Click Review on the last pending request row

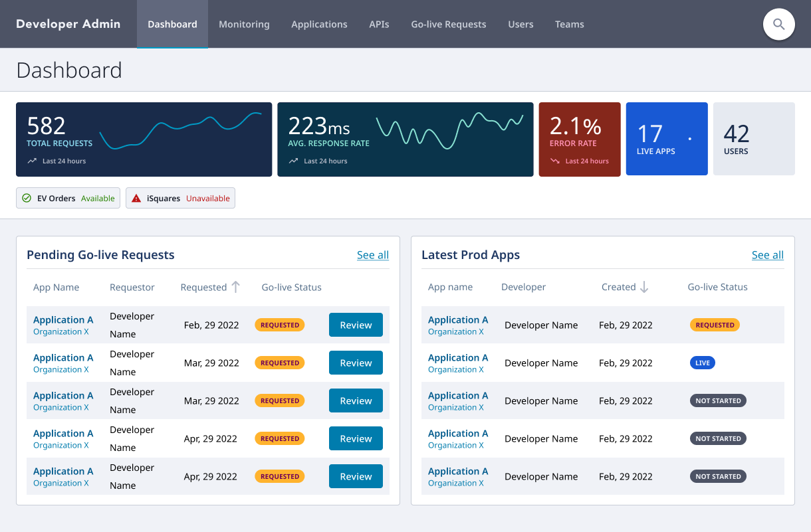(x=356, y=476)
